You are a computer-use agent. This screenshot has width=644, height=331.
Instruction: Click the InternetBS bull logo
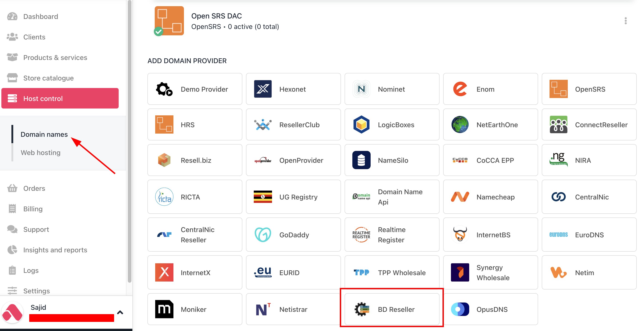click(x=460, y=235)
